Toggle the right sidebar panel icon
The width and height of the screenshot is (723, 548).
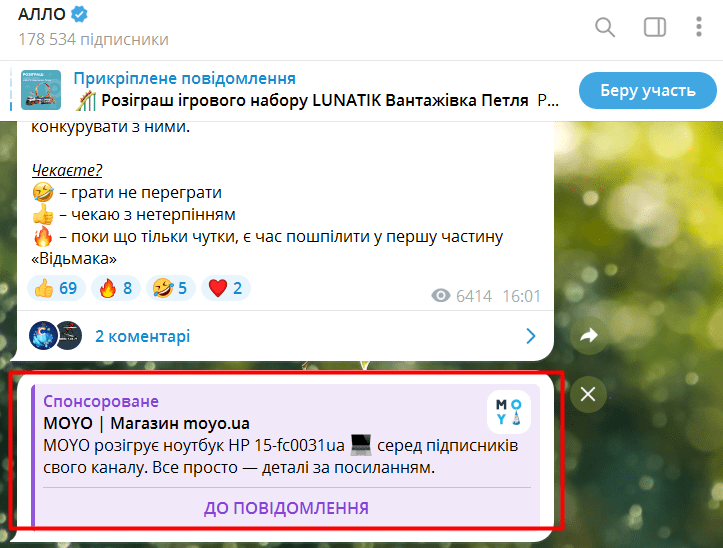[655, 27]
